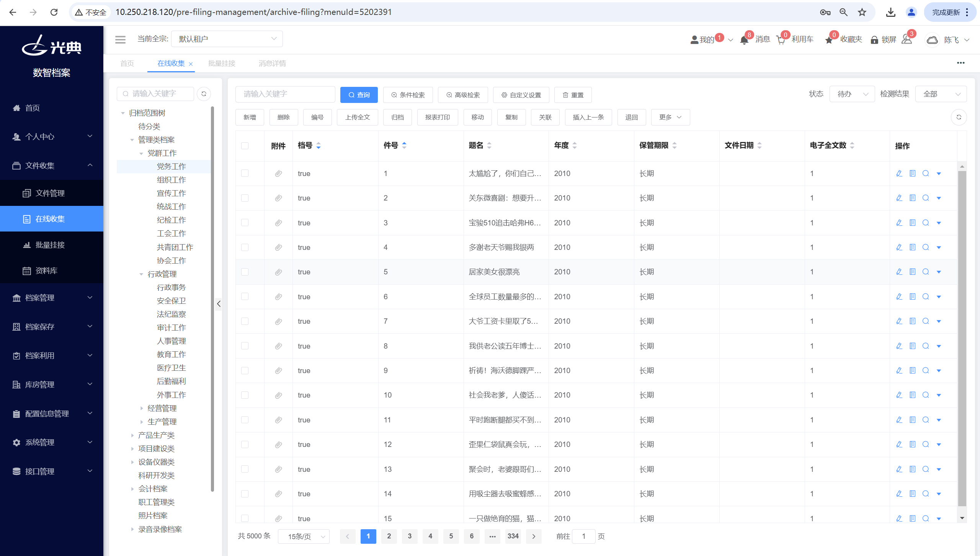This screenshot has height=556, width=980.
Task: Click the magnifier view icon in row 7
Action: [x=926, y=321]
